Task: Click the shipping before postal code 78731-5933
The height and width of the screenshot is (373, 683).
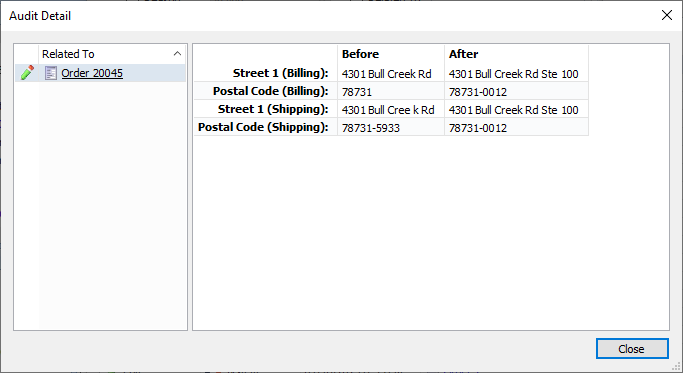Action: point(371,128)
